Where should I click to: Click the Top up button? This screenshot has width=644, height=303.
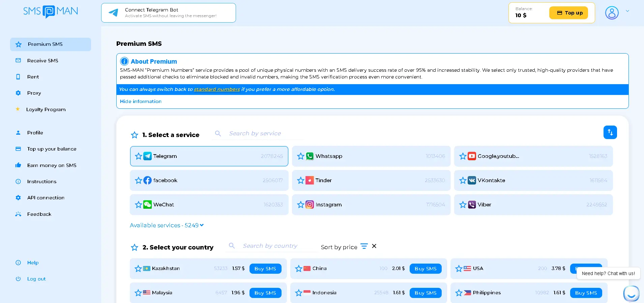pyautogui.click(x=568, y=13)
